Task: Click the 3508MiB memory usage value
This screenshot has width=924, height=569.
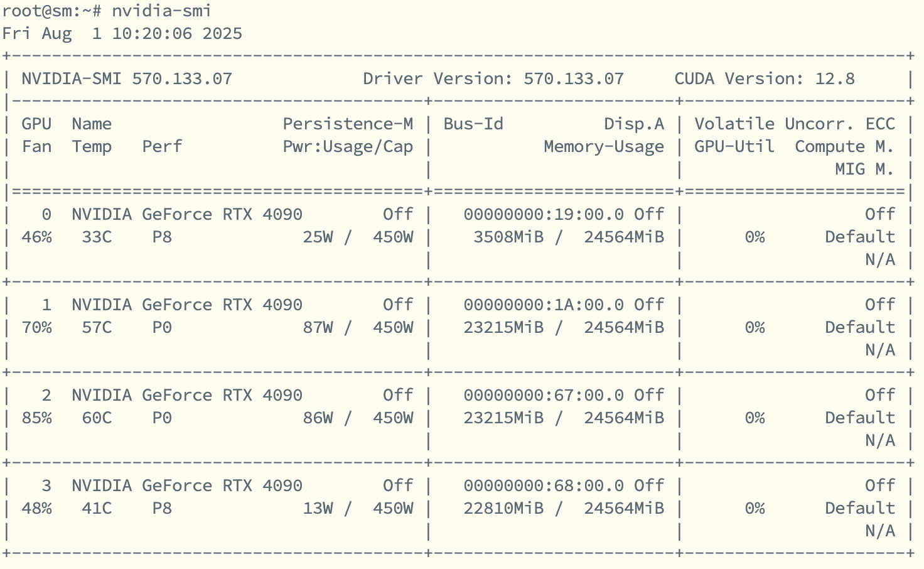Action: click(508, 237)
